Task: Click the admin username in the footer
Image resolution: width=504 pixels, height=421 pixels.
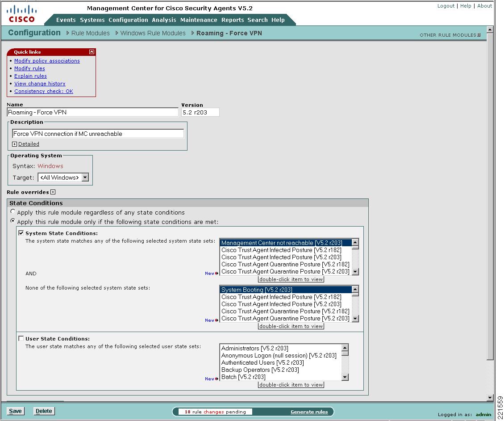Action: click(x=483, y=415)
